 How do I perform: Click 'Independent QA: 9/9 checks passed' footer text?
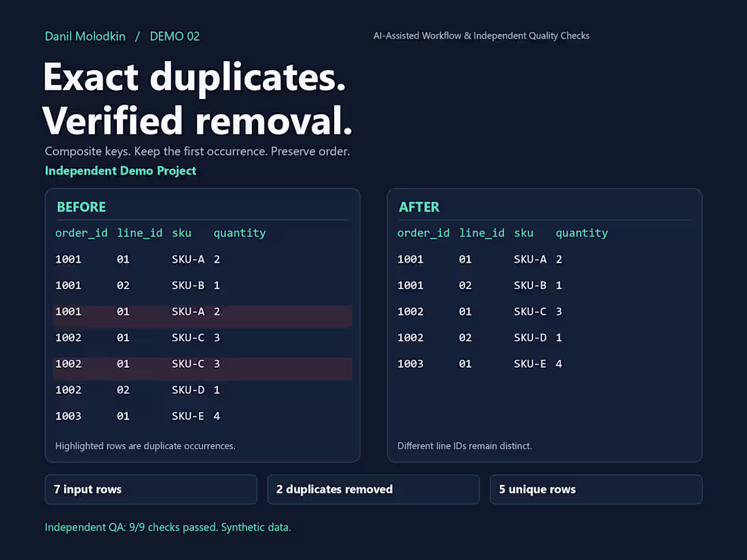131,527
